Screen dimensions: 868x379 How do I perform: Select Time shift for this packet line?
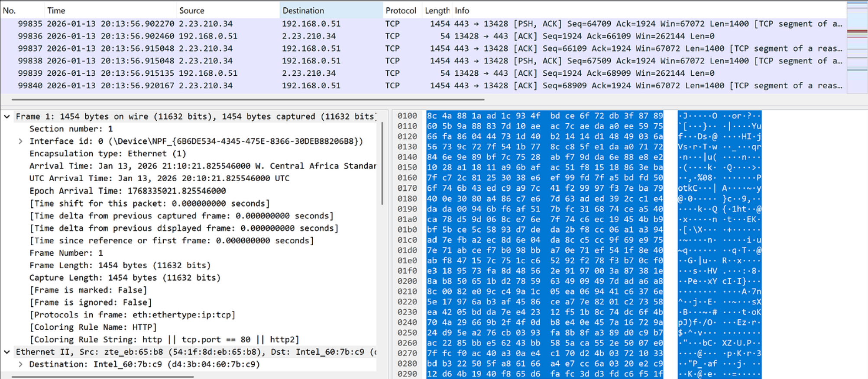(149, 203)
